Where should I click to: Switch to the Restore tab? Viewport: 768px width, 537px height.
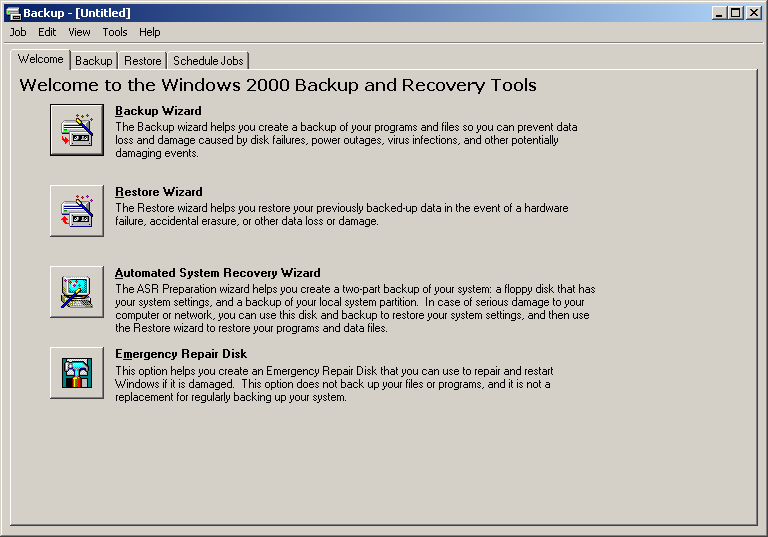point(143,61)
